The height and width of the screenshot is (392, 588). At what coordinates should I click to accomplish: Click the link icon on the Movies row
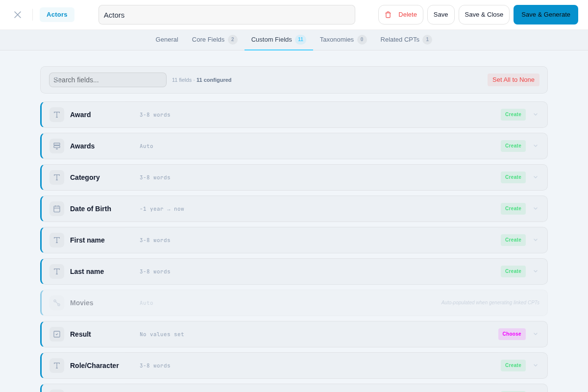pyautogui.click(x=57, y=303)
